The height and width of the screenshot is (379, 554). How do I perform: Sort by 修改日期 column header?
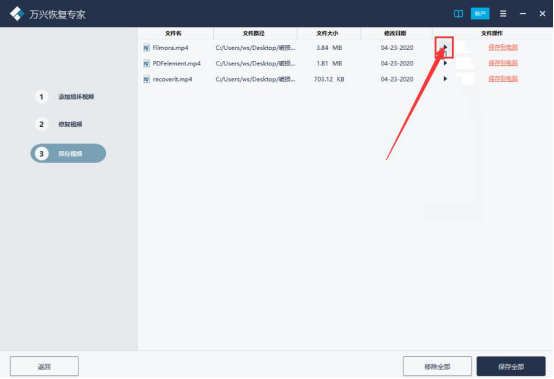(395, 33)
